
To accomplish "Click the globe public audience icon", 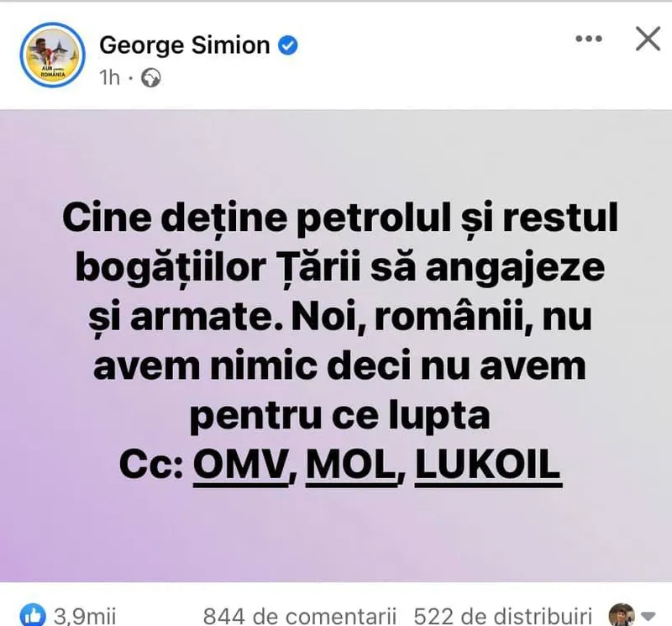I will coord(151,78).
